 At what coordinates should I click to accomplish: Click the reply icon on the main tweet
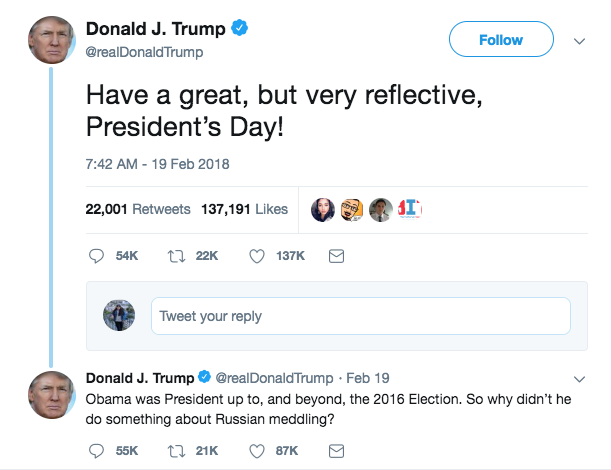pyautogui.click(x=97, y=256)
